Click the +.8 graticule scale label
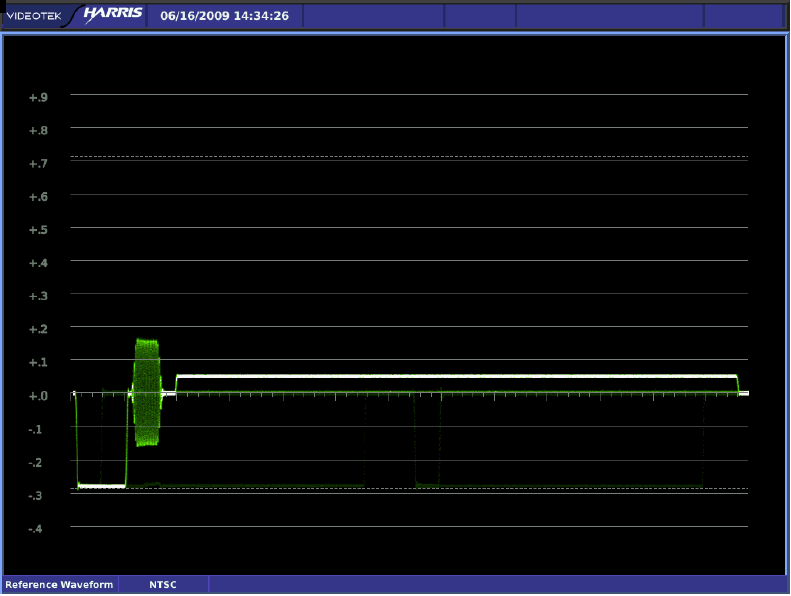Viewport: 791px width, 596px height. [x=38, y=130]
